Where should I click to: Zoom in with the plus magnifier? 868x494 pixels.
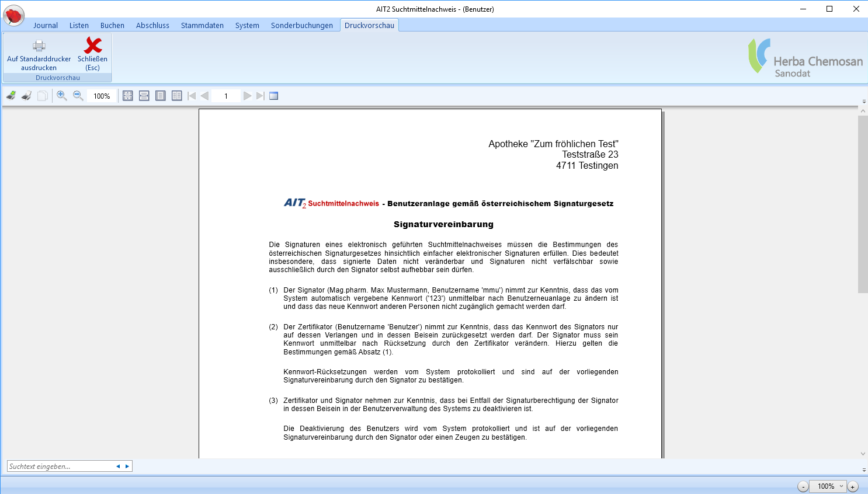(62, 96)
